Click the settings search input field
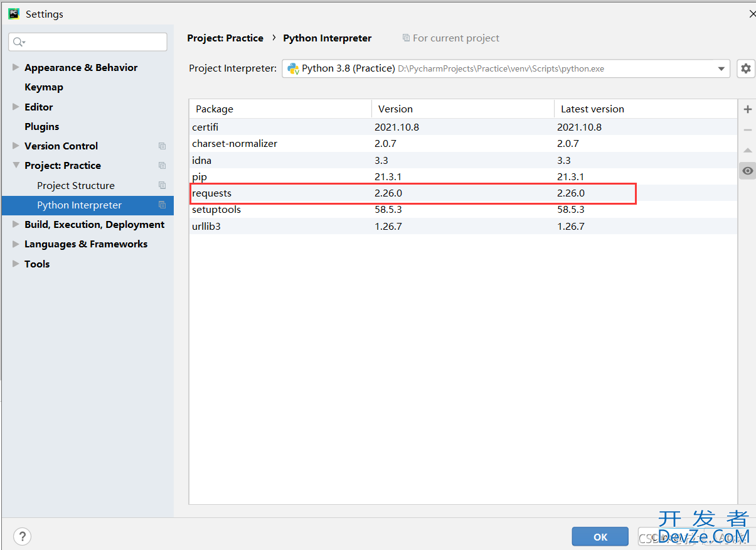The image size is (756, 550). 88,42
